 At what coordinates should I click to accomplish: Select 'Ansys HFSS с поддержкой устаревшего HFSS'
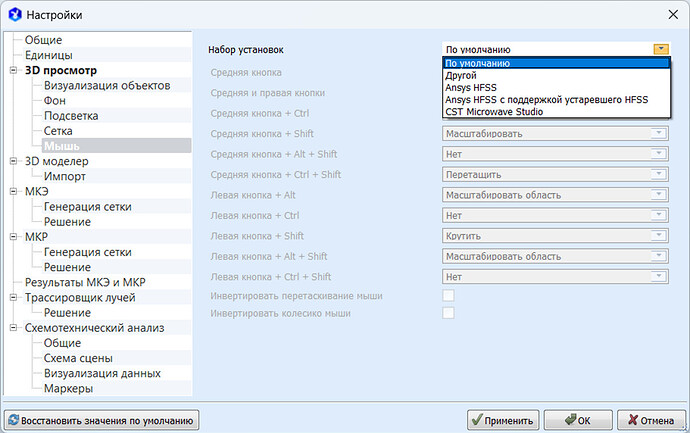tap(546, 99)
